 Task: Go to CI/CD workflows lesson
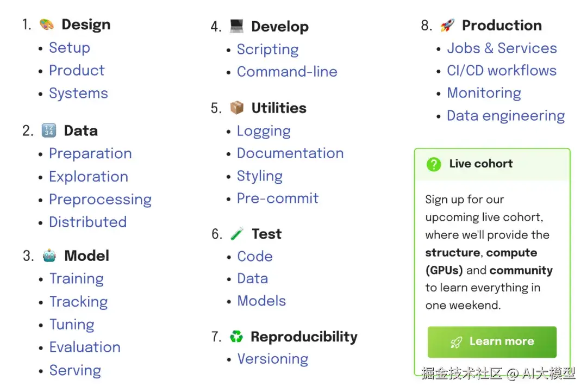click(502, 71)
